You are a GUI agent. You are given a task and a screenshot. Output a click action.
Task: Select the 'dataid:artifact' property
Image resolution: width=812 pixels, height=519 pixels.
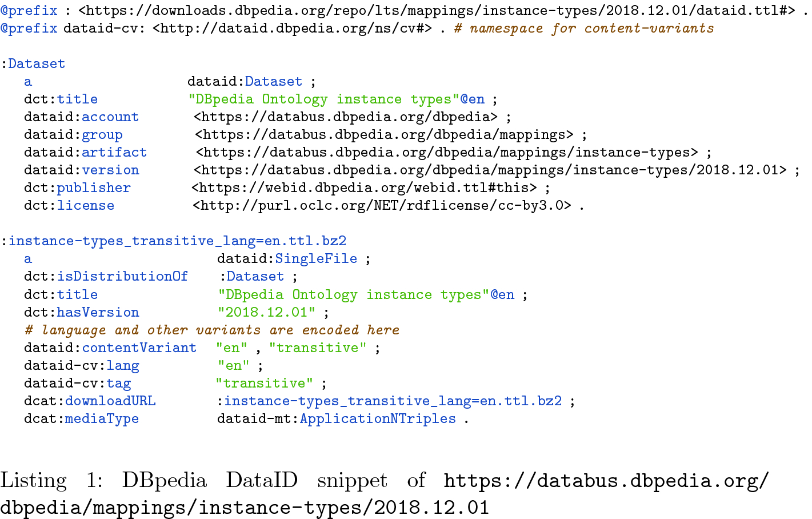coord(85,152)
